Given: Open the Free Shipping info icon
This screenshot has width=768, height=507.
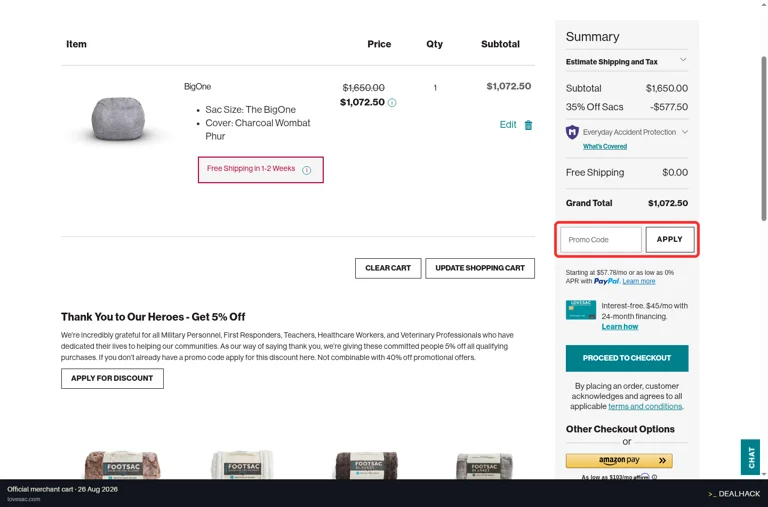Looking at the screenshot, I should [x=307, y=170].
